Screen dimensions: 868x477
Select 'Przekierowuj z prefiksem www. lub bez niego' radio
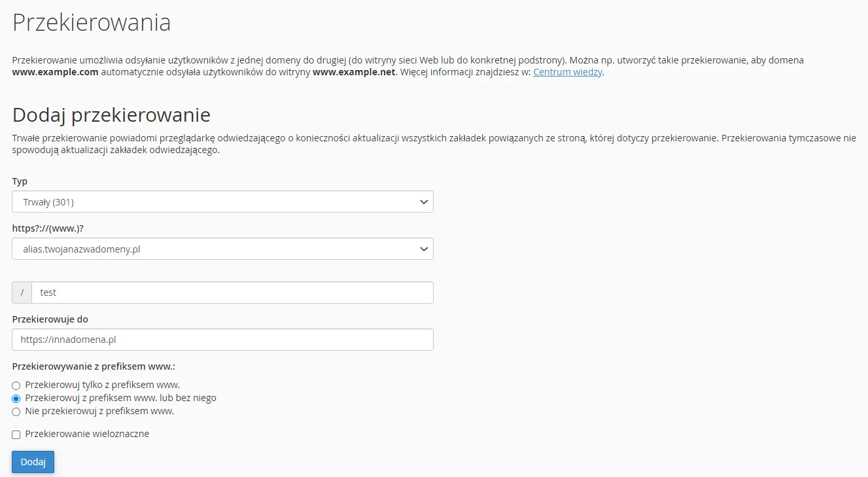click(16, 398)
